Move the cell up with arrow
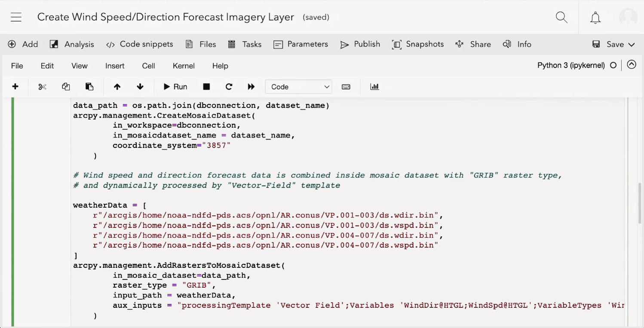 click(117, 87)
